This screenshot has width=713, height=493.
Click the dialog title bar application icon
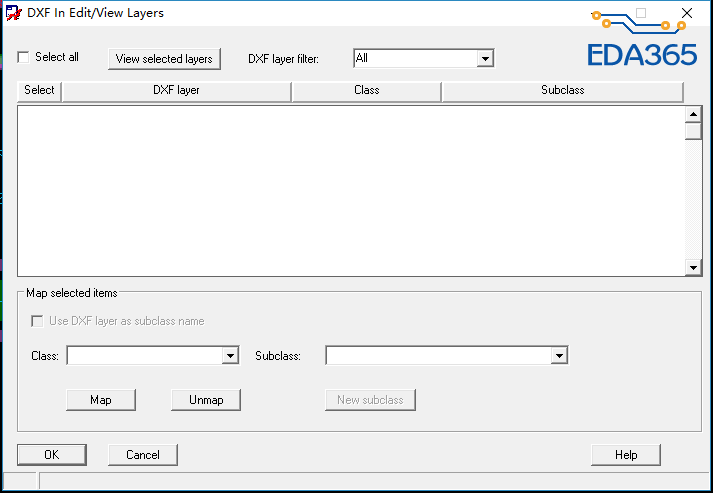tap(14, 13)
